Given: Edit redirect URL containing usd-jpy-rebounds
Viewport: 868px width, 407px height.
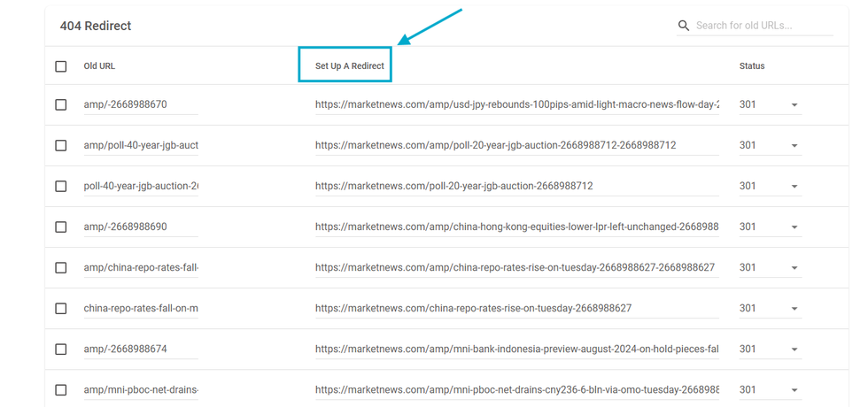Looking at the screenshot, I should tap(516, 104).
